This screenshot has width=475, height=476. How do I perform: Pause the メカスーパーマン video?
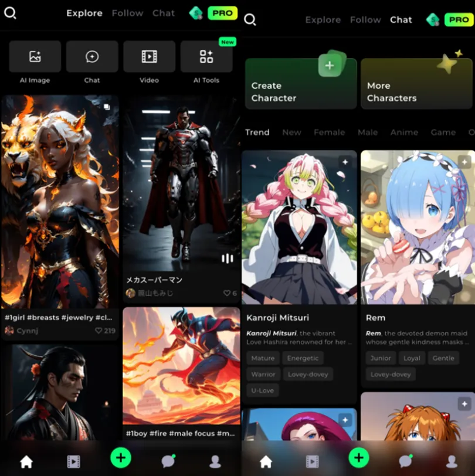click(x=227, y=259)
